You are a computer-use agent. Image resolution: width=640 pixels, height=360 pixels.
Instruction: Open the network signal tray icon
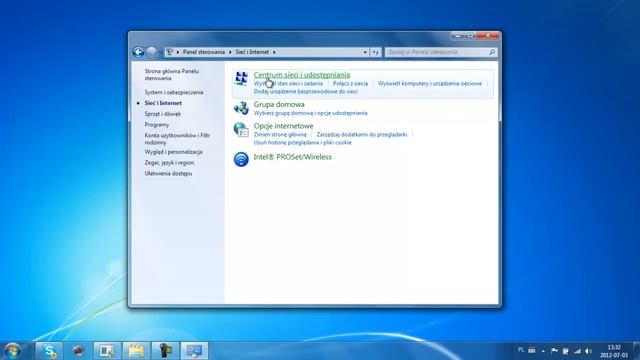pos(577,351)
